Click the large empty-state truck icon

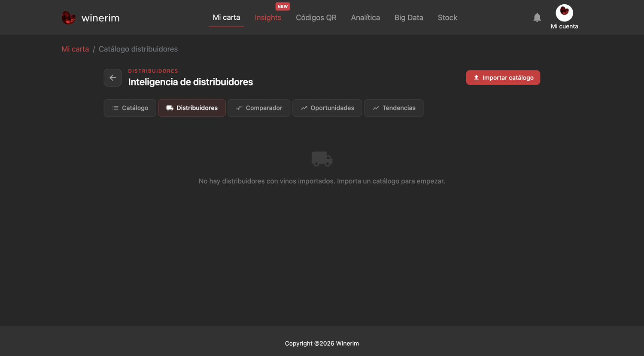point(322,158)
